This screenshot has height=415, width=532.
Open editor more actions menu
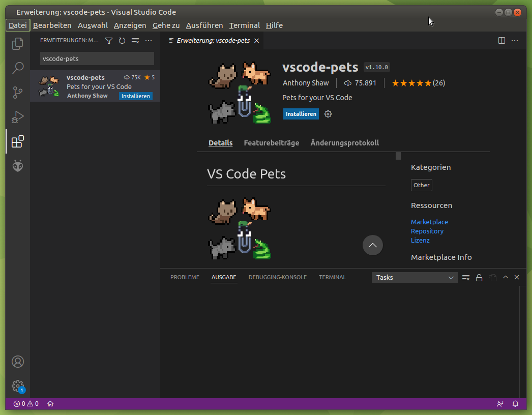click(x=515, y=41)
